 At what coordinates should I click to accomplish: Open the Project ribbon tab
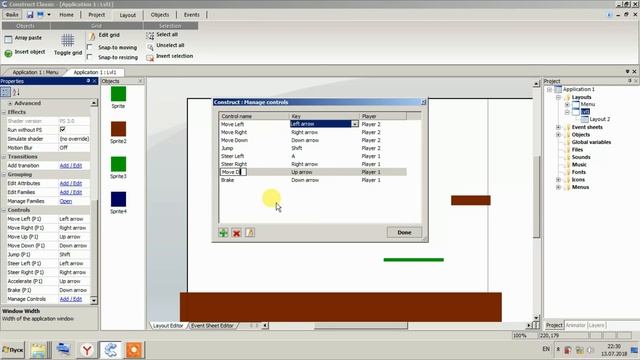[97, 15]
